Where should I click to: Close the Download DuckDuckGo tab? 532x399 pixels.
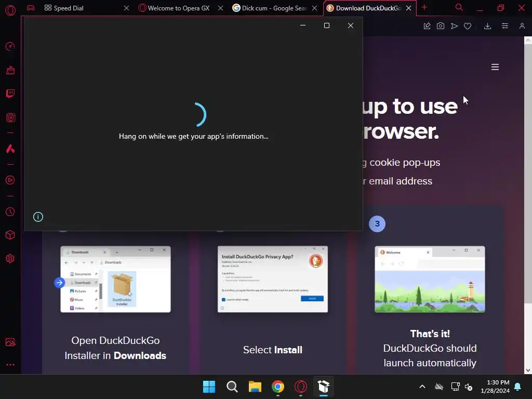click(409, 8)
